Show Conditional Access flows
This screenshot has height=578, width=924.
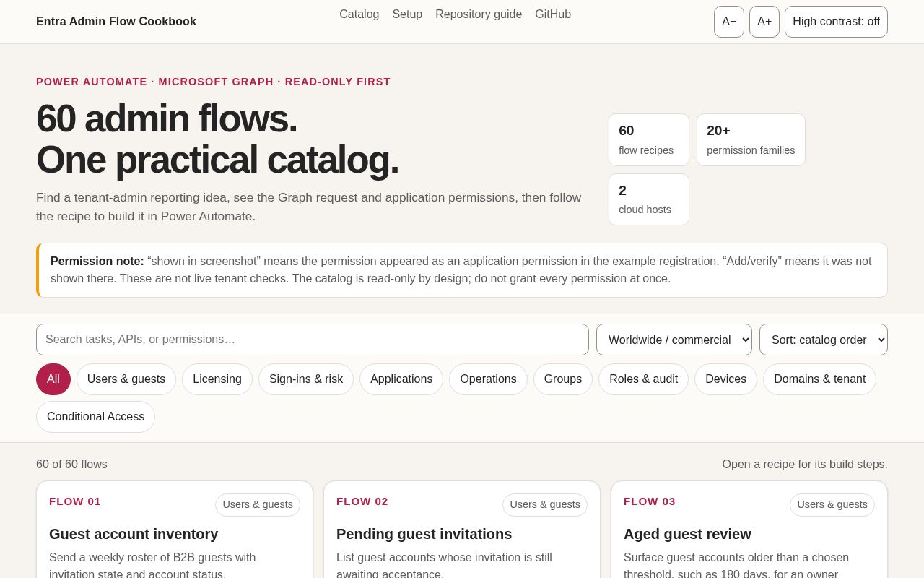point(95,417)
